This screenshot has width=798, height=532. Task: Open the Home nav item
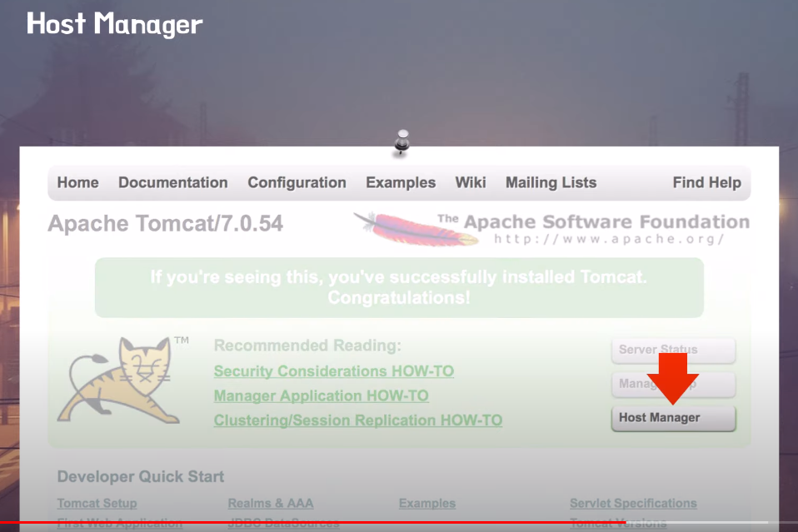[x=77, y=182]
